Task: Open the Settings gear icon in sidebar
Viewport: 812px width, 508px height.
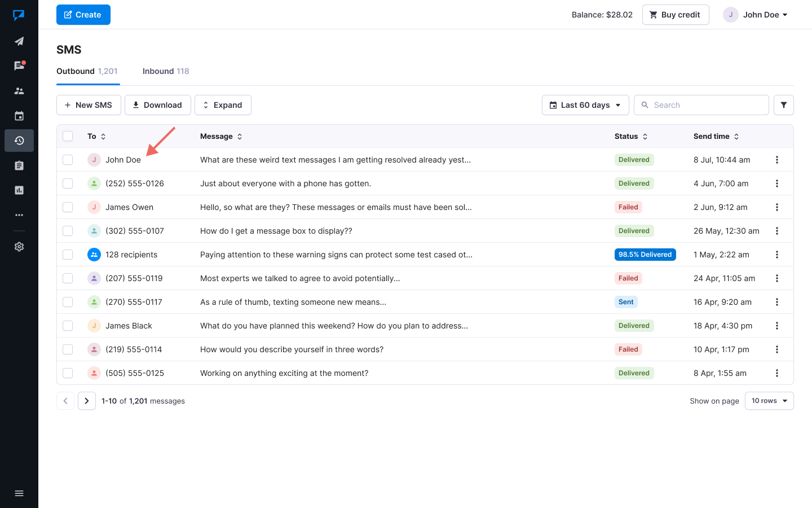Action: (19, 247)
